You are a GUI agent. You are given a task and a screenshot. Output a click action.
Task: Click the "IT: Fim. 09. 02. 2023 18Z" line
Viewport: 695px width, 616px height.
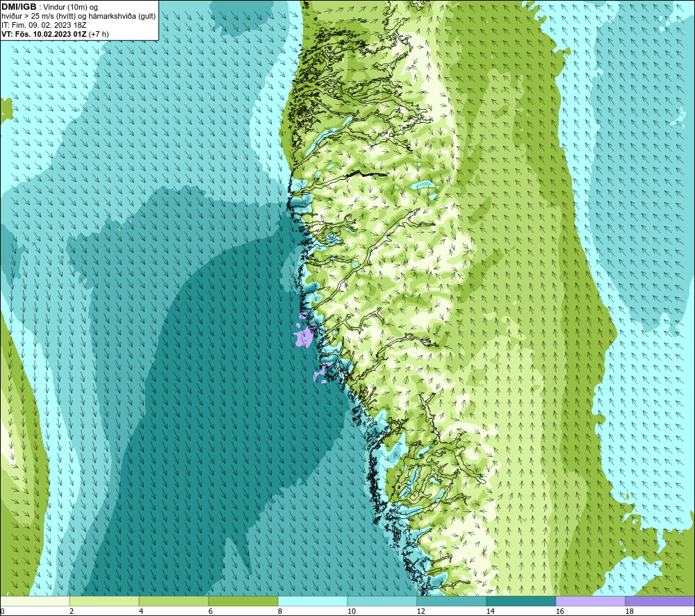tap(44, 25)
